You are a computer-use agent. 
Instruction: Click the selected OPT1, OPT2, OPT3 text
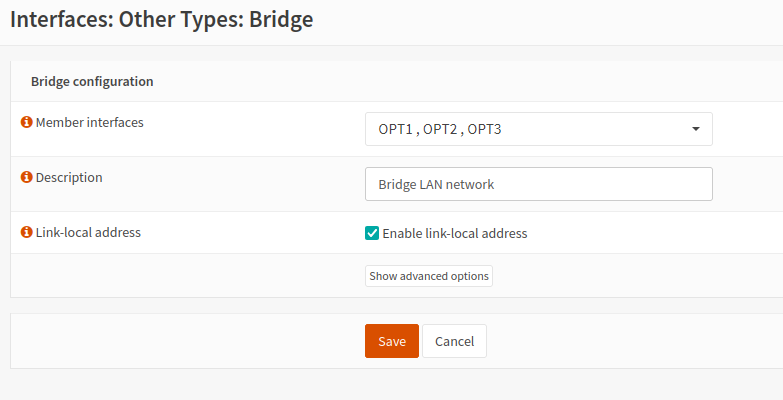click(432, 129)
